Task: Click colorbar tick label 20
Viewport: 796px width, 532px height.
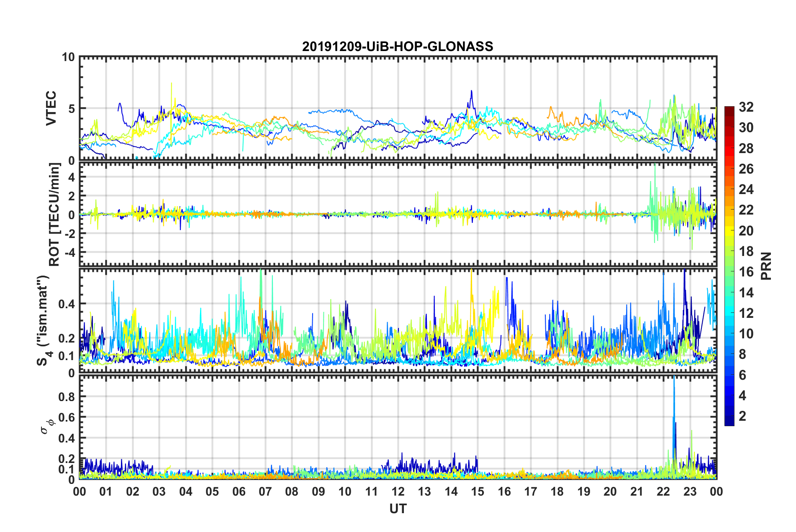Action: [746, 231]
